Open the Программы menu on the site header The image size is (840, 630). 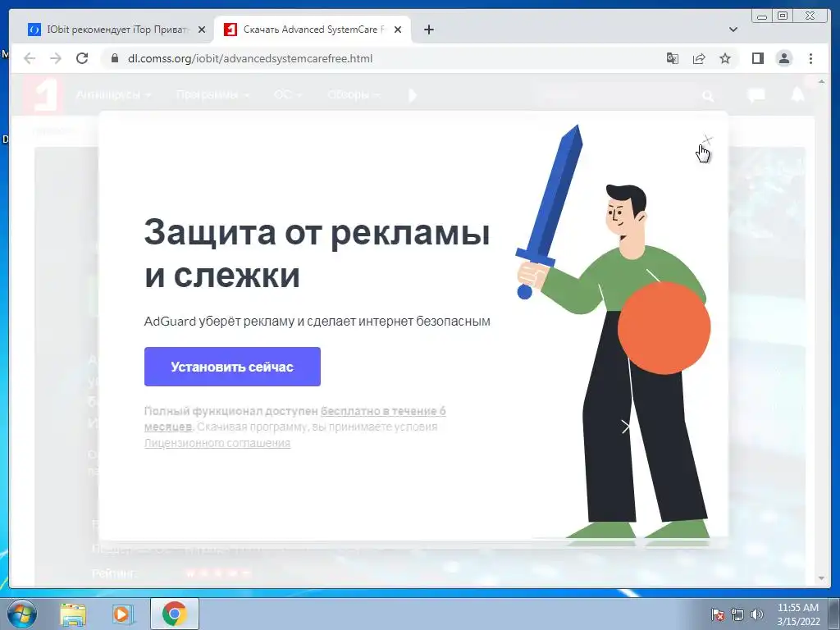click(x=212, y=95)
